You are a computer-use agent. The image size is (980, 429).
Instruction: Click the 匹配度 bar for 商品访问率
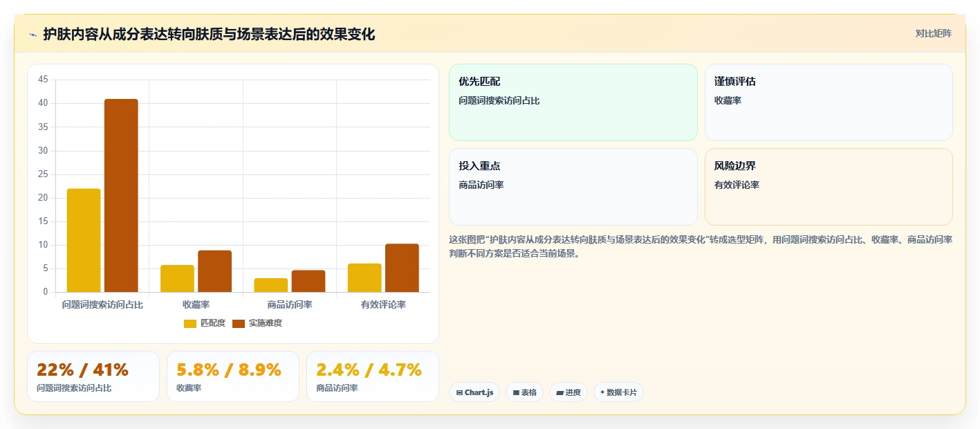270,285
